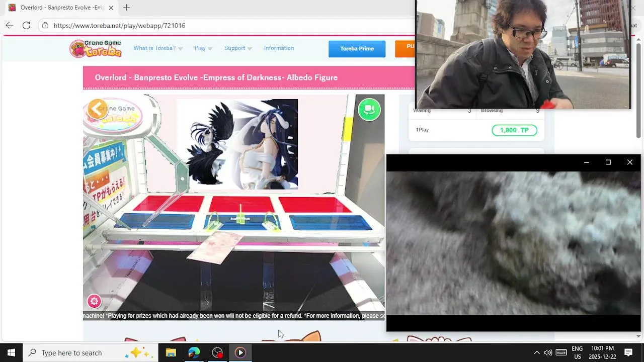This screenshot has width=644, height=362.
Task: Maximize the video overlay window
Action: coord(608,162)
